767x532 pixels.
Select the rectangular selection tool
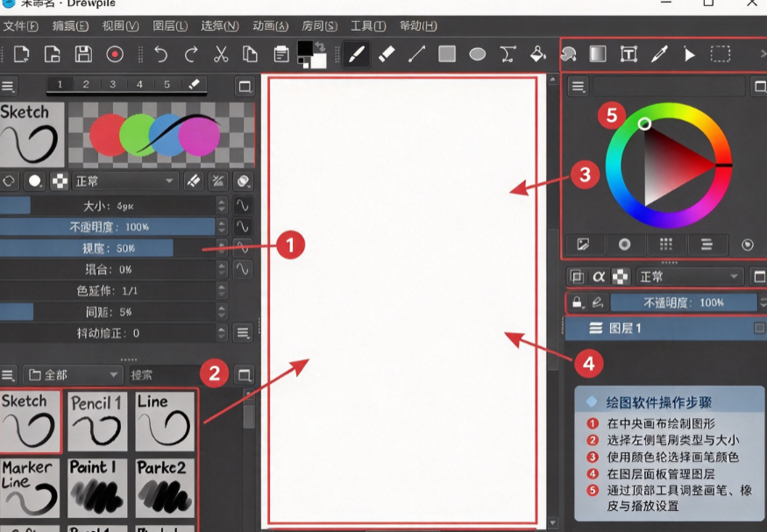coord(720,53)
